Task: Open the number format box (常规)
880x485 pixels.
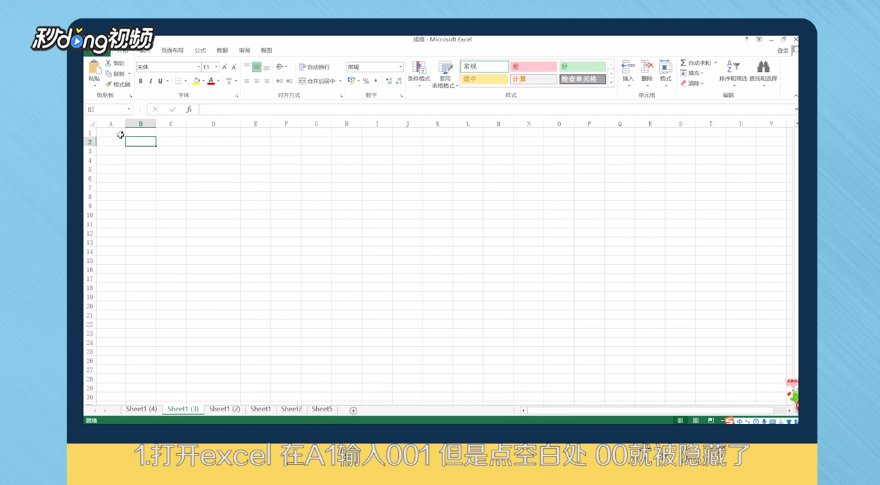Action: [x=374, y=67]
